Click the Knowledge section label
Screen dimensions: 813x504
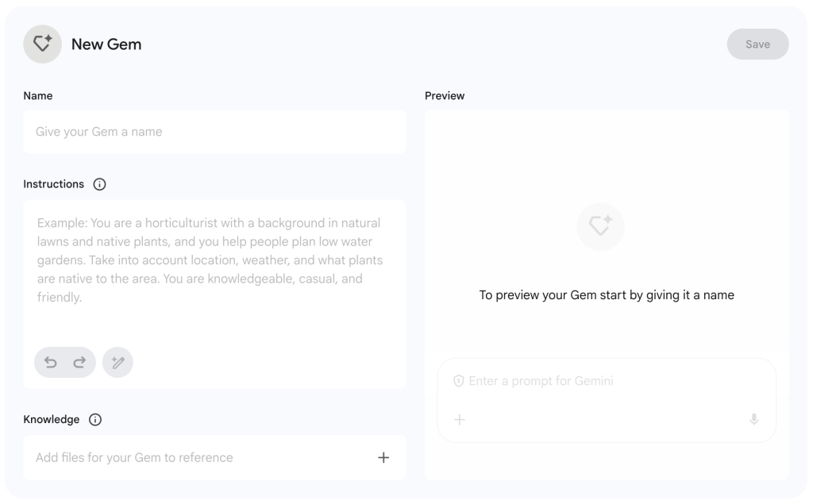point(52,420)
